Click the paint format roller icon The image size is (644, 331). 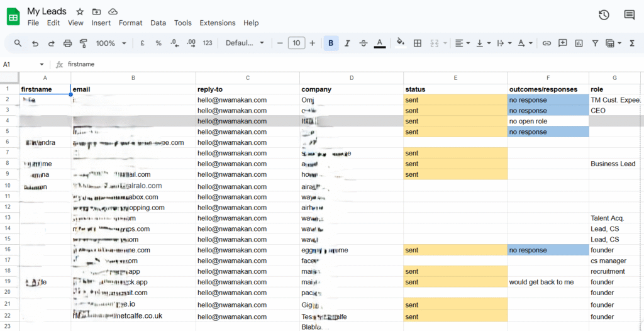(x=84, y=43)
